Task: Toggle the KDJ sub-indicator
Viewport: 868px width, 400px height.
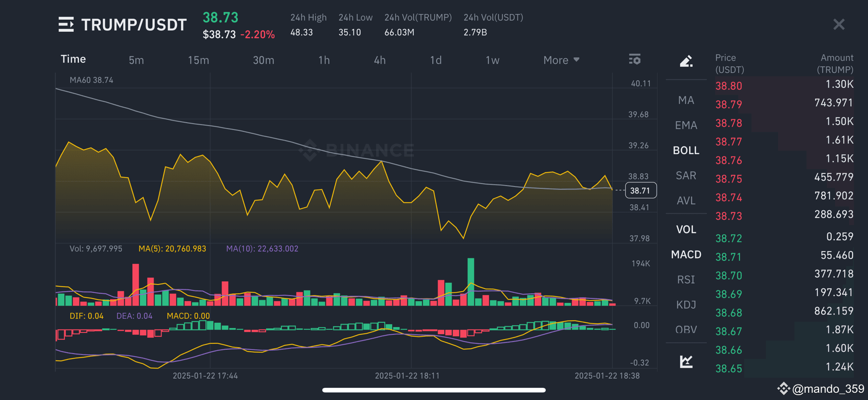Action: [686, 305]
